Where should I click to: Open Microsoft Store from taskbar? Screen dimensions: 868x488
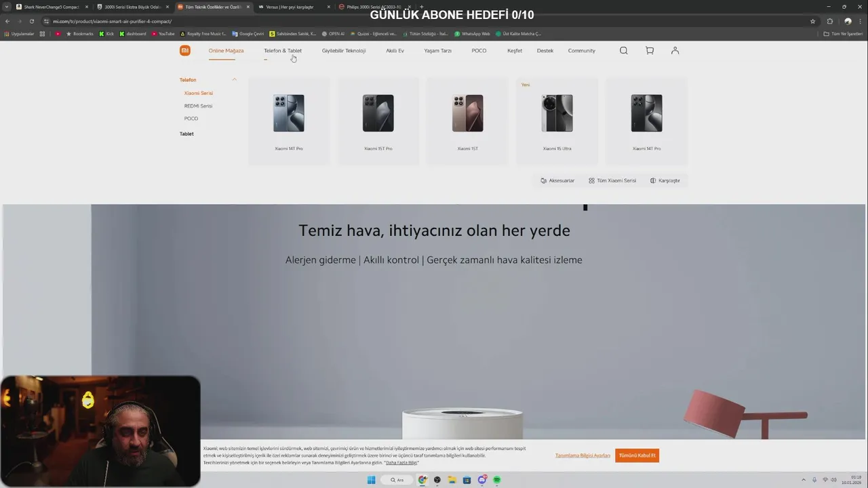(467, 480)
